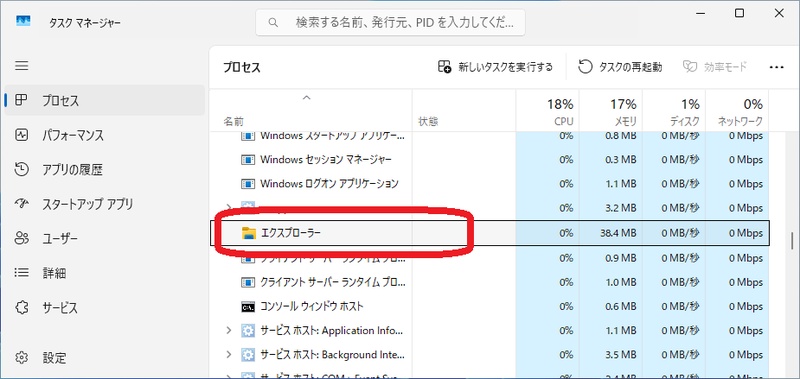Sort by the ディスク column header
800x379 pixels.
point(674,111)
